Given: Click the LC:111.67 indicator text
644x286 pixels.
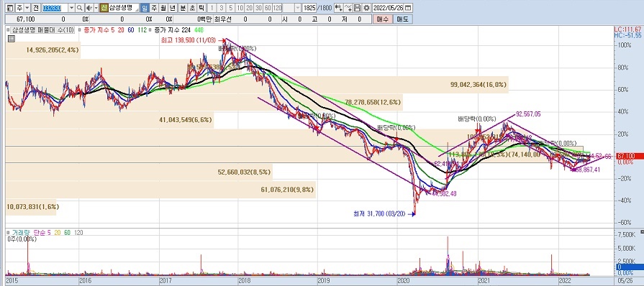Looking at the screenshot, I should (627, 29).
